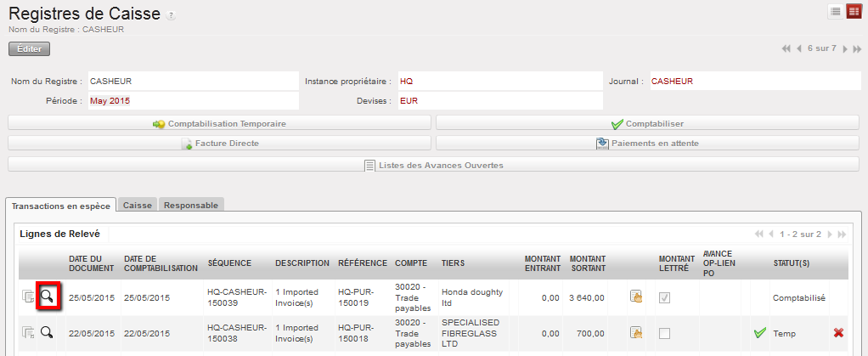Viewport: 868px width, 356px height.
Task: Open magnifier icon for sequence HQ-CASHEUR-150039
Action: 48,297
